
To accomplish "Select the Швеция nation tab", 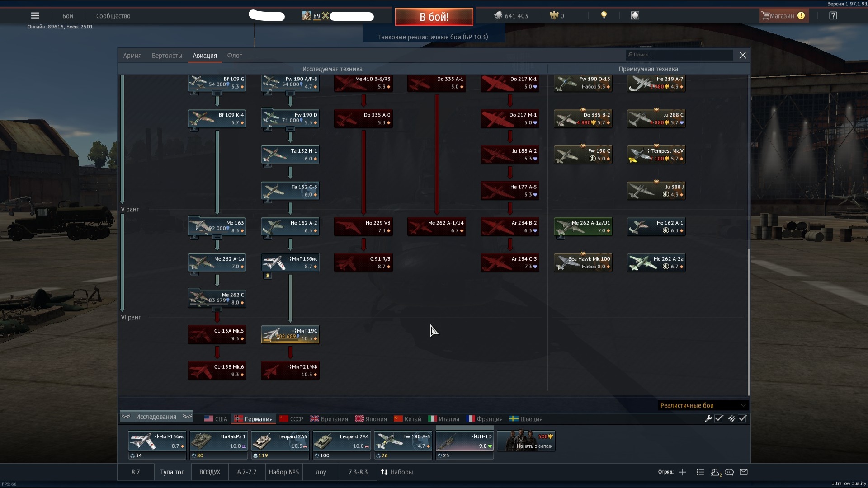I will click(526, 419).
